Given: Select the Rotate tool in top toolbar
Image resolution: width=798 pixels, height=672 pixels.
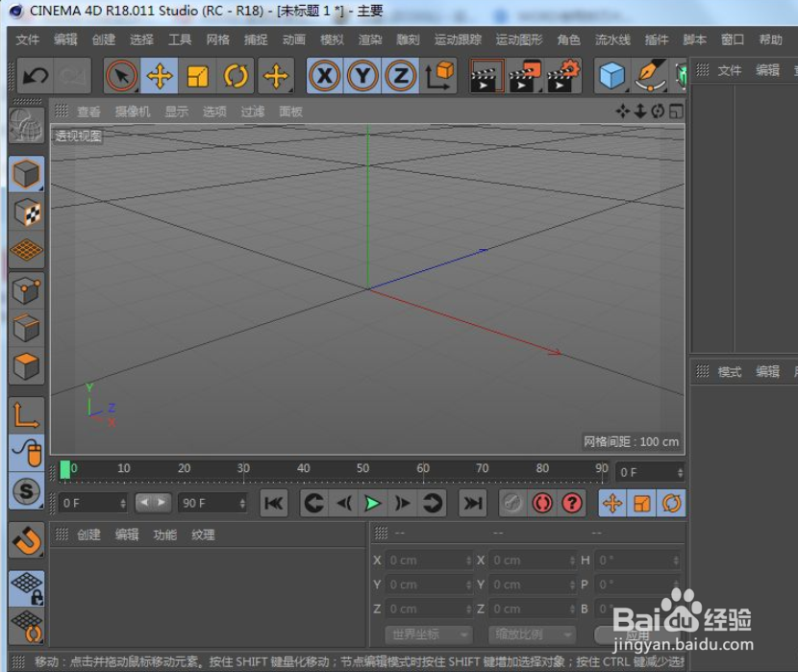Looking at the screenshot, I should point(236,76).
